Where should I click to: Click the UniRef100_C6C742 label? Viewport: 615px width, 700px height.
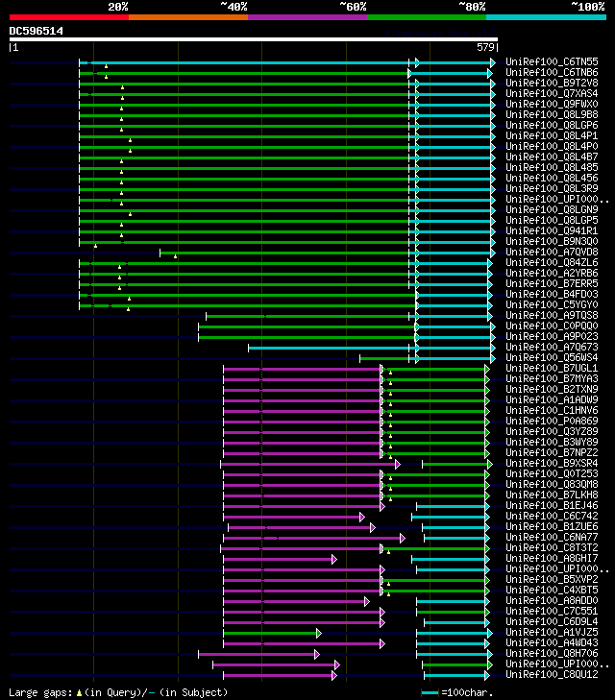click(x=552, y=516)
